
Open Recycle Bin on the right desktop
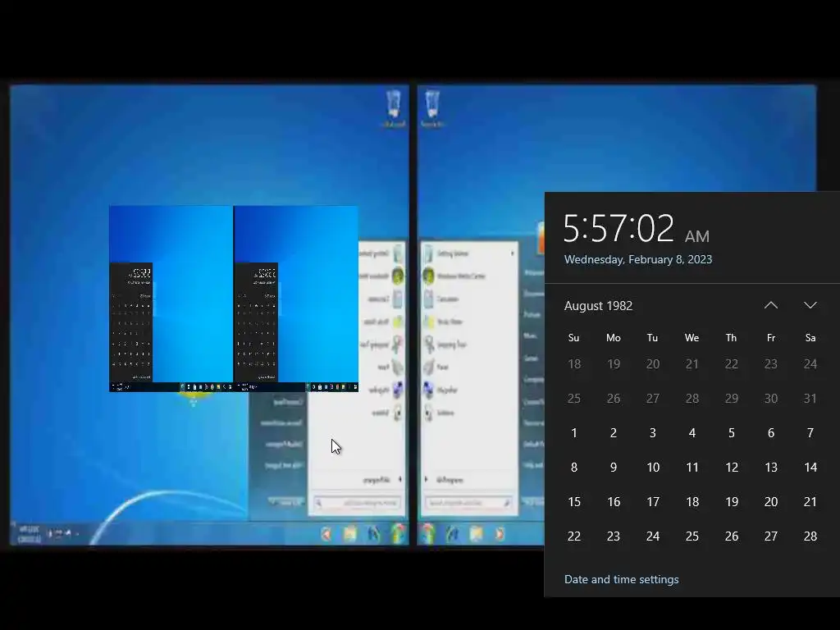[x=431, y=107]
